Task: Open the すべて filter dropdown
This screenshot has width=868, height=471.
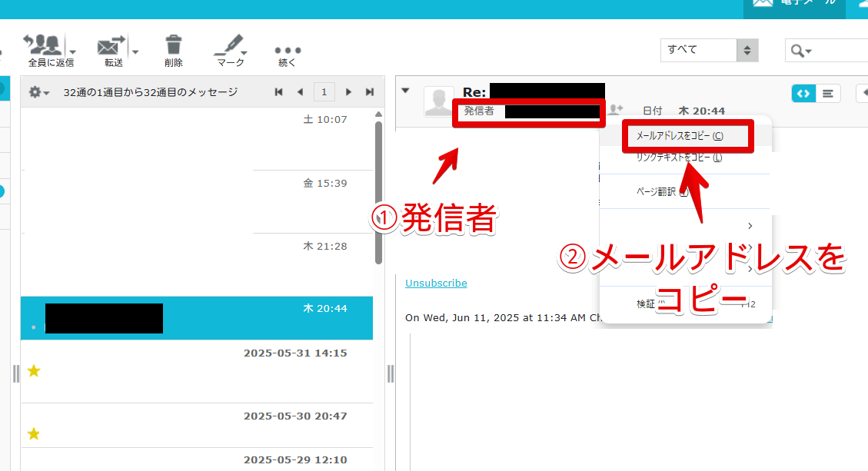Action: click(709, 51)
